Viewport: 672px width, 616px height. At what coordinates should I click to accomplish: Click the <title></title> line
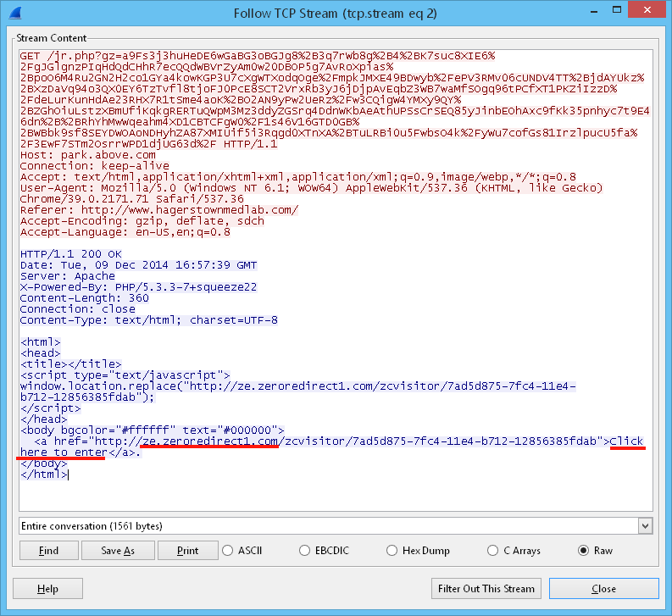(x=70, y=364)
